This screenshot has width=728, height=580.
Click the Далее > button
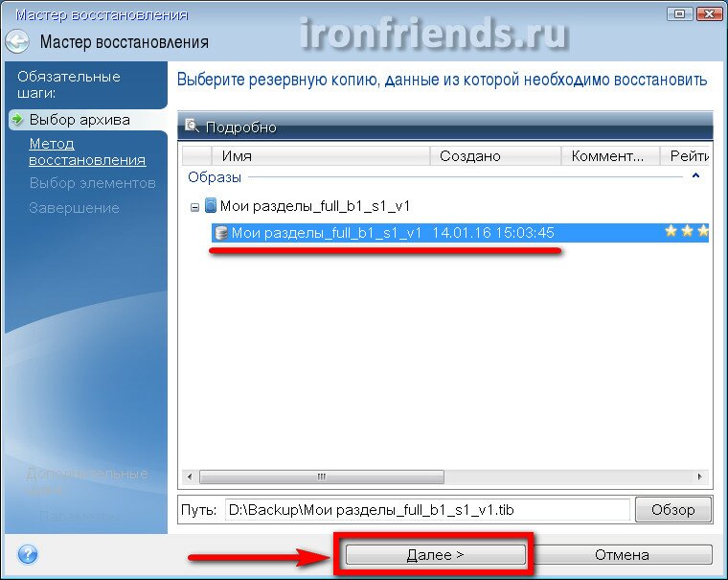pyautogui.click(x=435, y=554)
